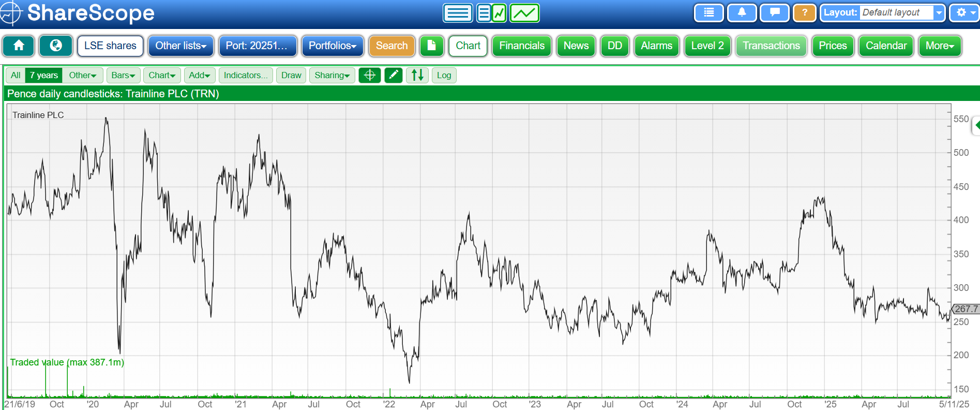Switch to the News tab
The height and width of the screenshot is (410, 980).
[x=576, y=46]
